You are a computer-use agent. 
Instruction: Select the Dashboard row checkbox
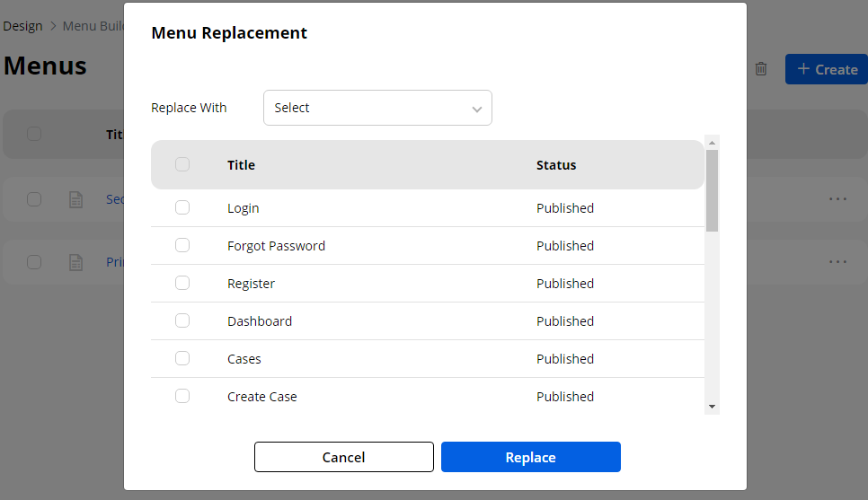click(x=182, y=320)
